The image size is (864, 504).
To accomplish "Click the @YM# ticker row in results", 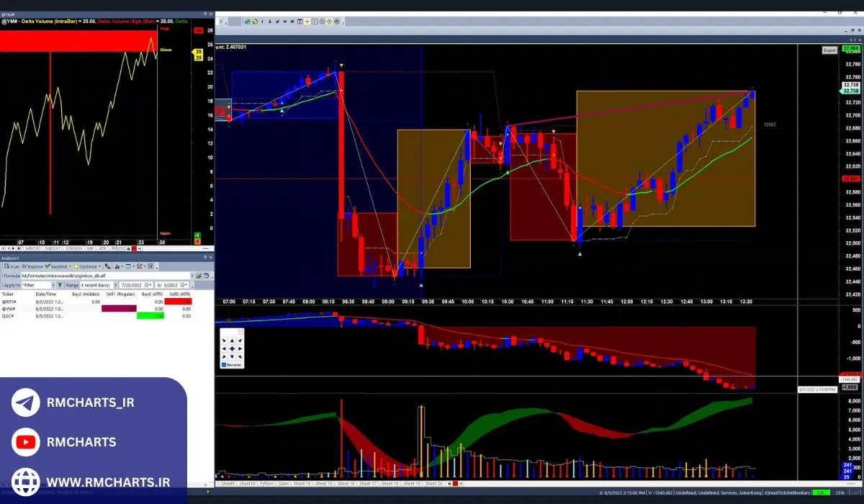I will pyautogui.click(x=9, y=308).
